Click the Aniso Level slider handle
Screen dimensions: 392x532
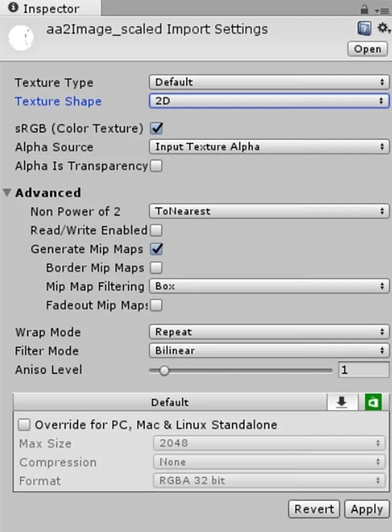tap(164, 370)
